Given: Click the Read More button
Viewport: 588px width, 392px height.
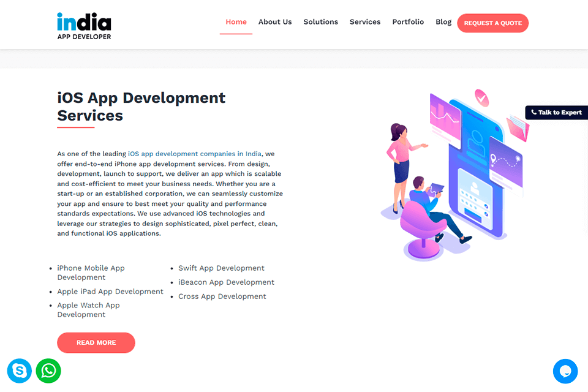Looking at the screenshot, I should [96, 342].
